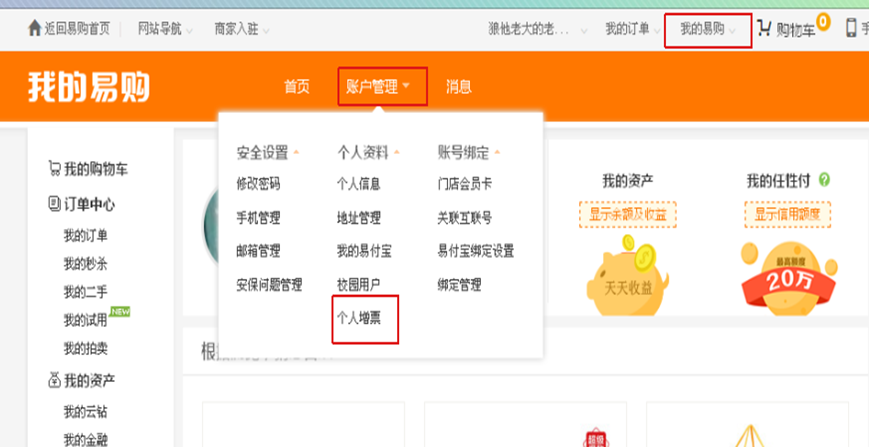Collapse the 安全设置 section arrow

coord(296,152)
